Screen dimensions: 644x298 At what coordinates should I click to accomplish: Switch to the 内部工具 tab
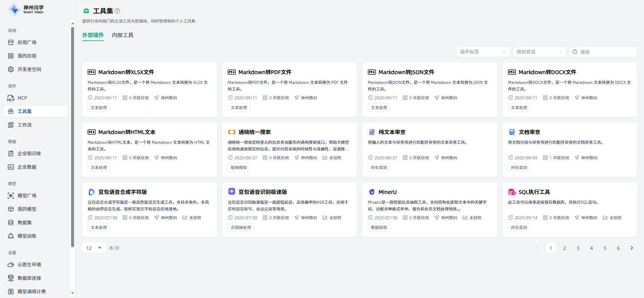point(123,35)
